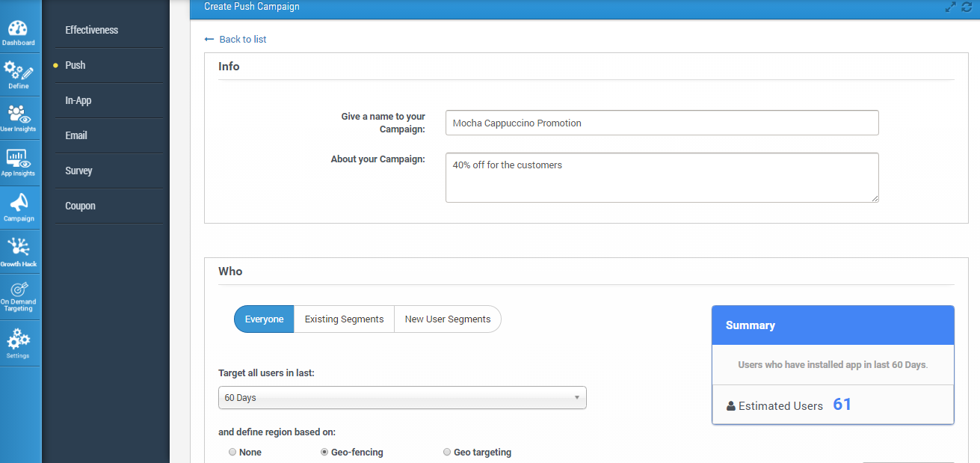Image resolution: width=980 pixels, height=463 pixels.
Task: Click the expand panel arrows icon
Action: pyautogui.click(x=950, y=7)
